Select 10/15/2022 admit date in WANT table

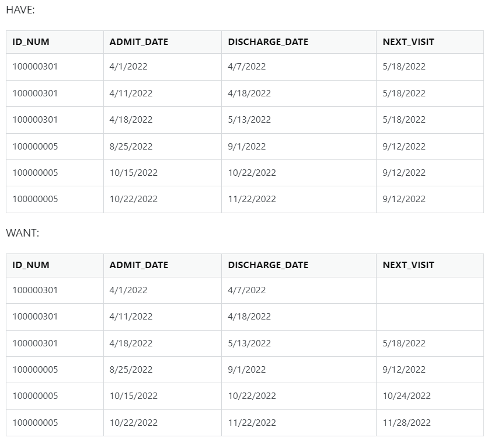coord(133,396)
